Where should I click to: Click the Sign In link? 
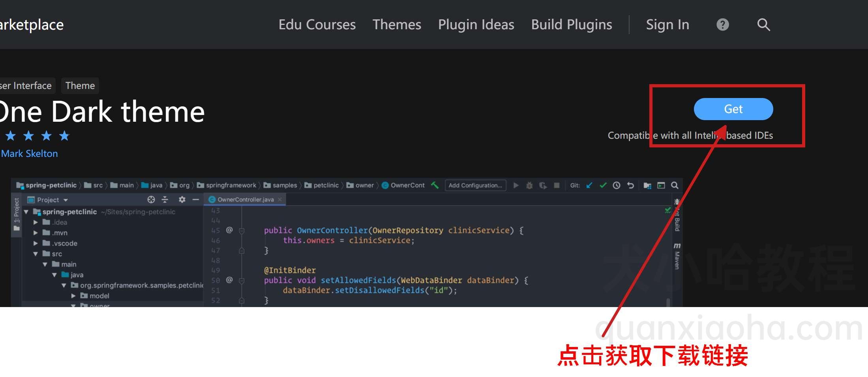(x=667, y=25)
